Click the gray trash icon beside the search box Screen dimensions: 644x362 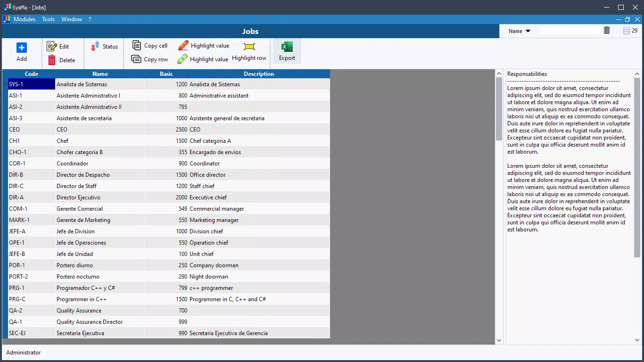tap(607, 31)
